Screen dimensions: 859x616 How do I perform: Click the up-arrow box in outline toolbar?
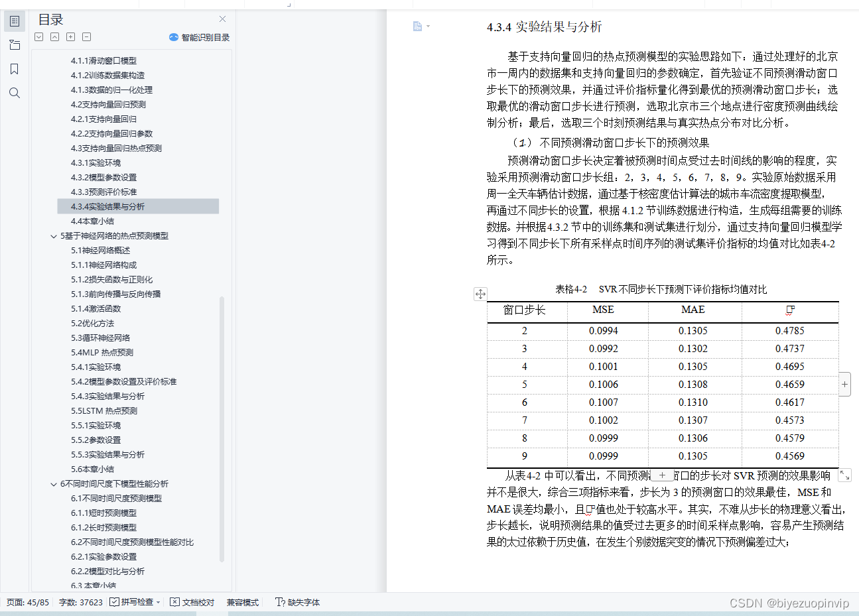(54, 37)
